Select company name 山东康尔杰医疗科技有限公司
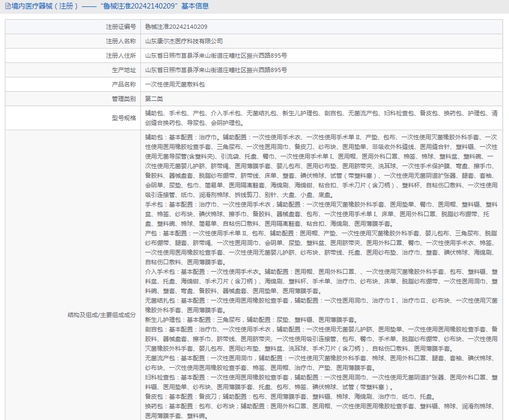 click(184, 41)
